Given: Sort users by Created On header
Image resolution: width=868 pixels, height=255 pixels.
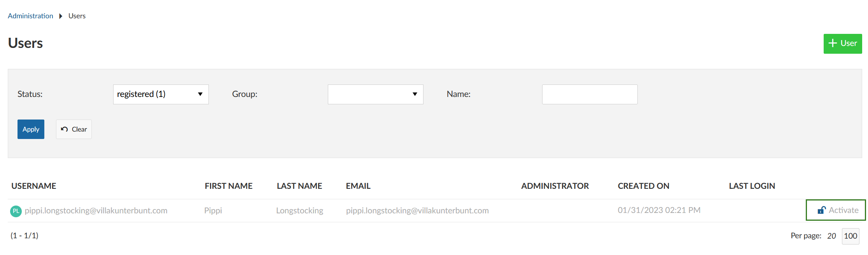Looking at the screenshot, I should tap(644, 186).
